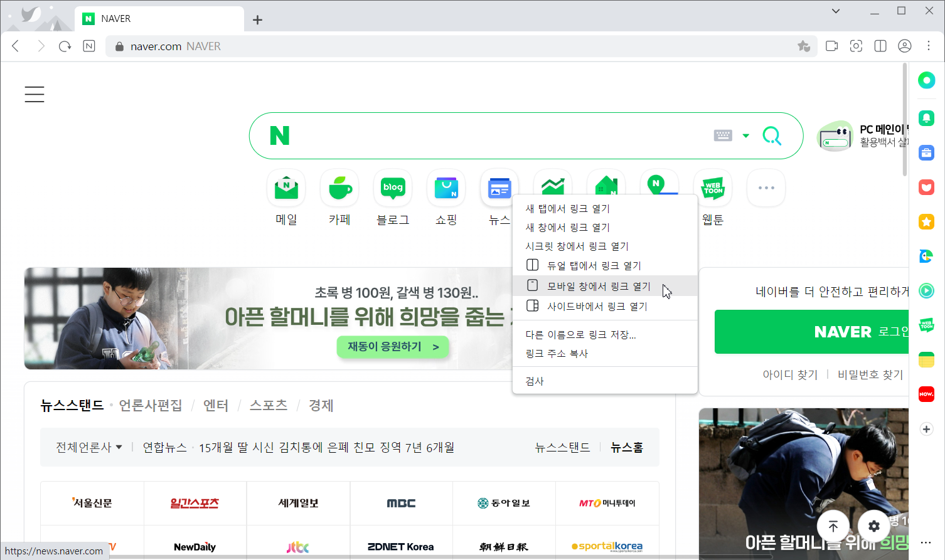
Task: Click the green search magnifier icon
Action: pos(772,135)
